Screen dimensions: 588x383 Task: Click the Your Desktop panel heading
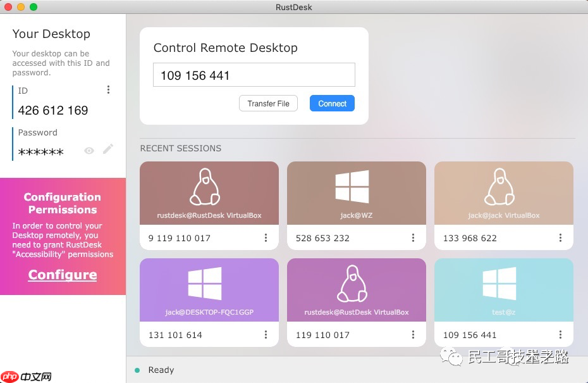click(x=51, y=34)
